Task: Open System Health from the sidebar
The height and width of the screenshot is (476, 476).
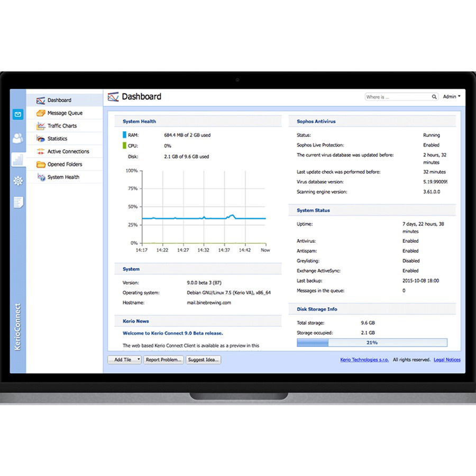Action: 63,177
